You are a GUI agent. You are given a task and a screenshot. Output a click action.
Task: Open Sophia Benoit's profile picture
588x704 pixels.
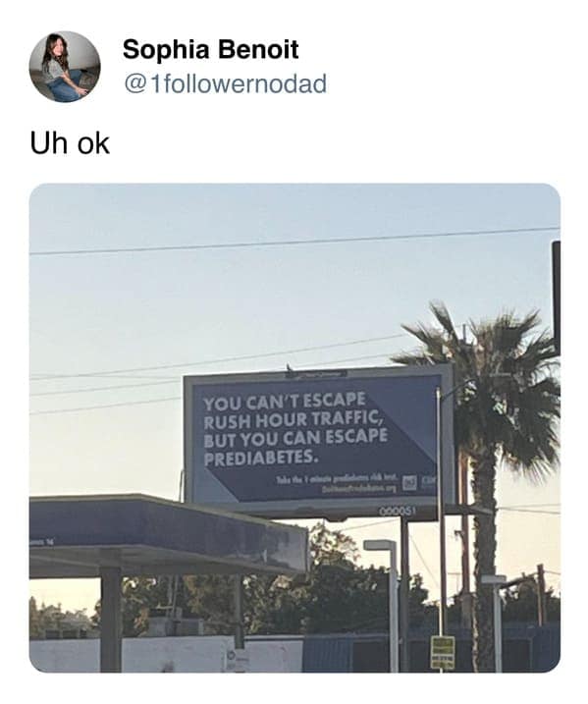[x=65, y=67]
